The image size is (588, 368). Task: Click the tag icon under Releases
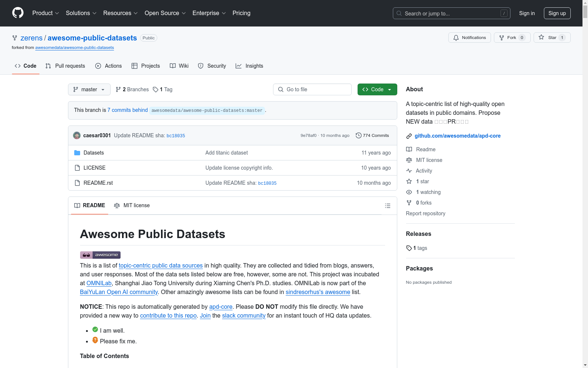(409, 248)
